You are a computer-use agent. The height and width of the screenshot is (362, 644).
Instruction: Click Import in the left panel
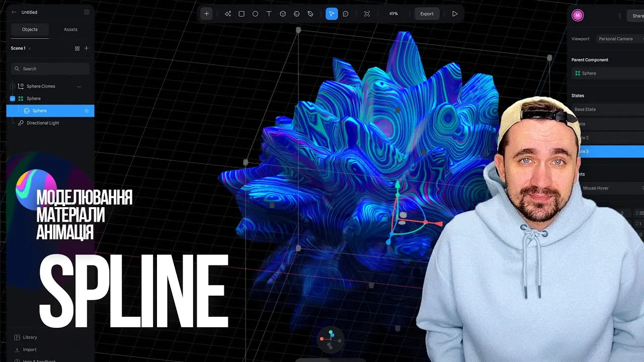click(x=26, y=349)
